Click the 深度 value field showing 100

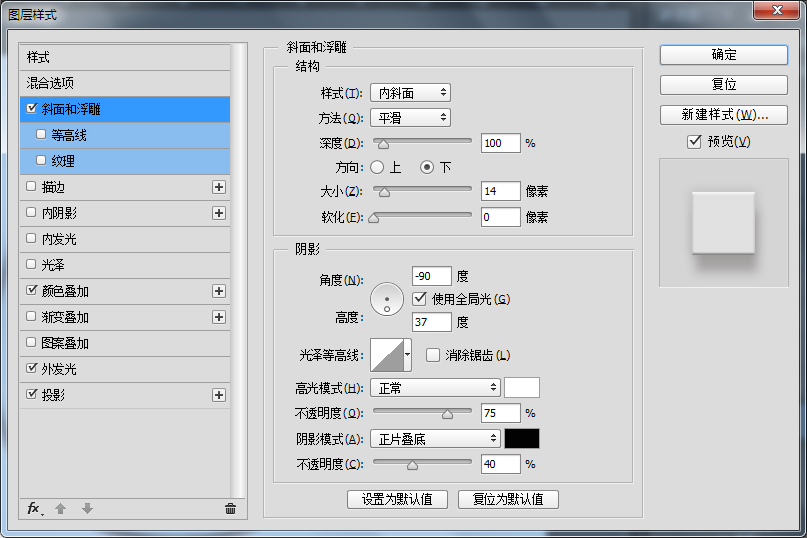(x=501, y=143)
